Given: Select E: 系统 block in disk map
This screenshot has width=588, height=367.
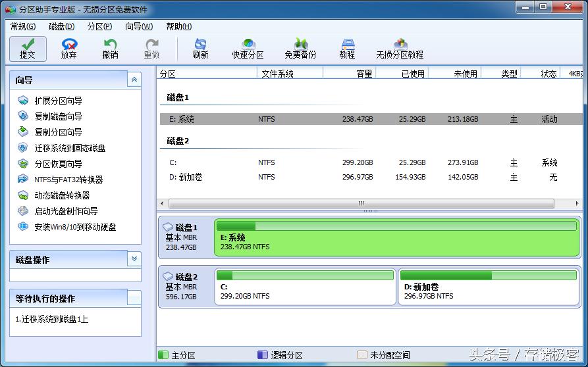Looking at the screenshot, I should [x=397, y=237].
